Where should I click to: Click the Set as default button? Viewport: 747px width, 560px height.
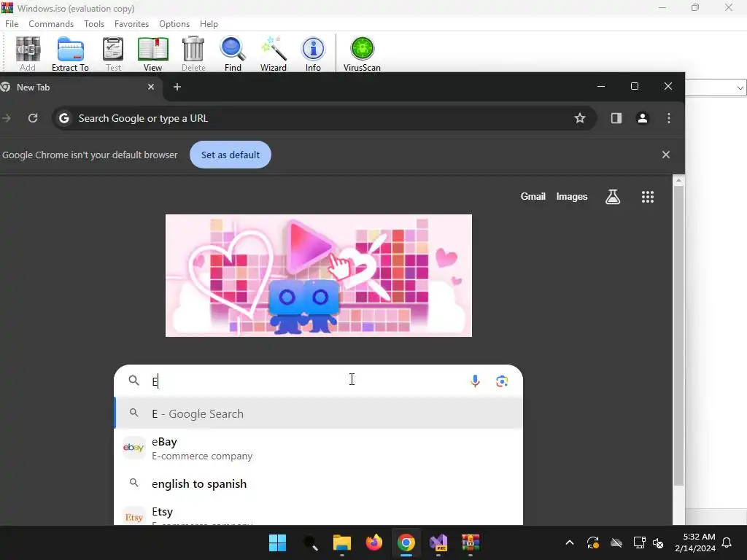coord(231,155)
